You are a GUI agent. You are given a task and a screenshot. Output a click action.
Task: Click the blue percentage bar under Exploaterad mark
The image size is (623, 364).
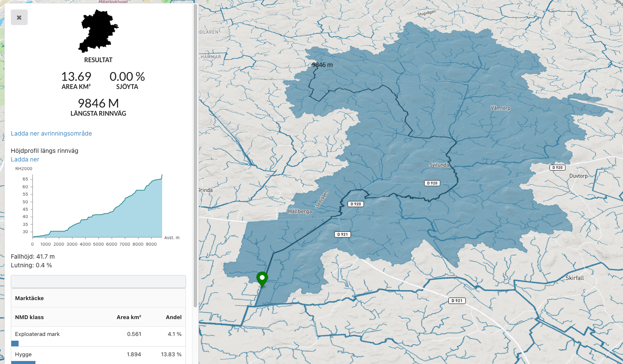point(15,343)
